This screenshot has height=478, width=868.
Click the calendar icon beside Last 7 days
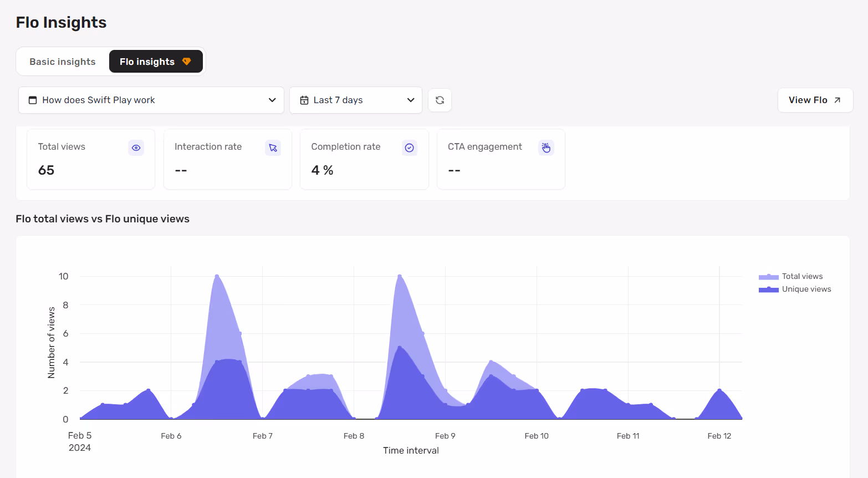[x=304, y=100]
